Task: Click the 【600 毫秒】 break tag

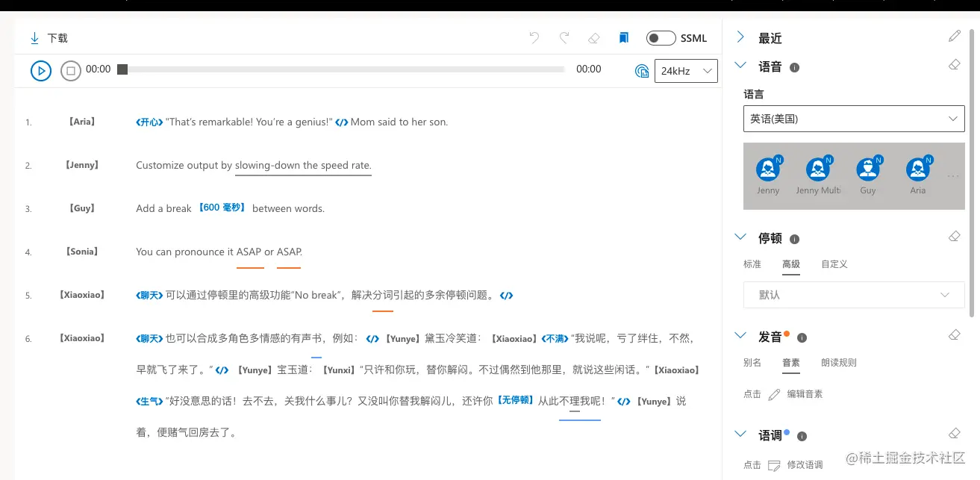Action: (x=222, y=208)
